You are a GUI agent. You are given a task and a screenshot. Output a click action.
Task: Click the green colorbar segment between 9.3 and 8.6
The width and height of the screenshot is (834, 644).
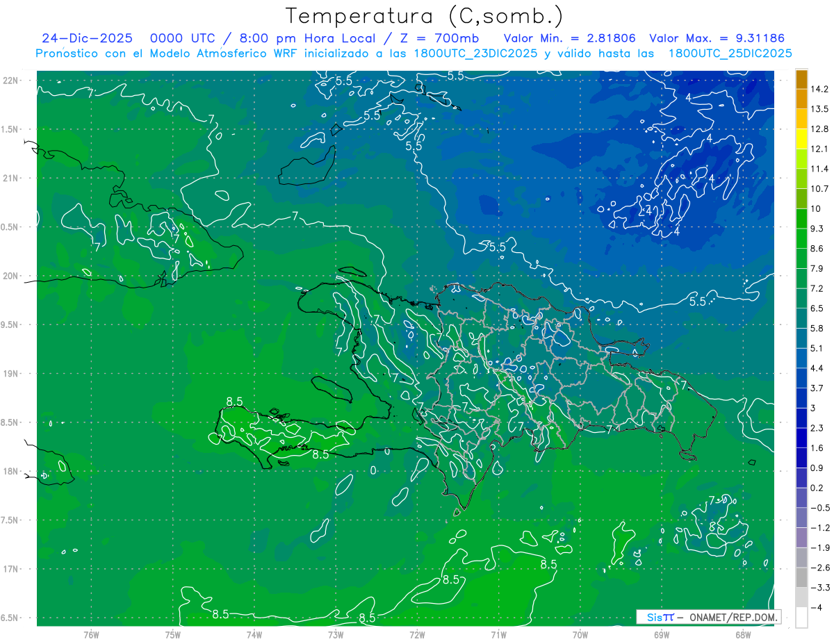(x=801, y=238)
